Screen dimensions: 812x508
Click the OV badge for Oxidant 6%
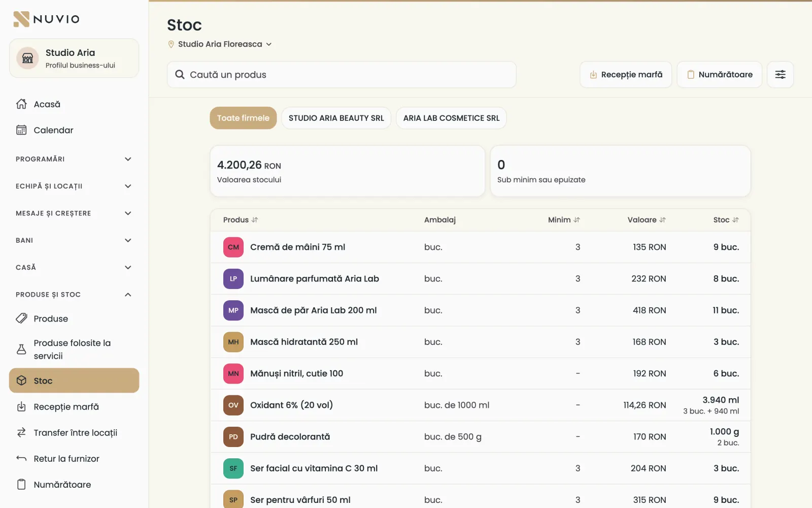[233, 405]
